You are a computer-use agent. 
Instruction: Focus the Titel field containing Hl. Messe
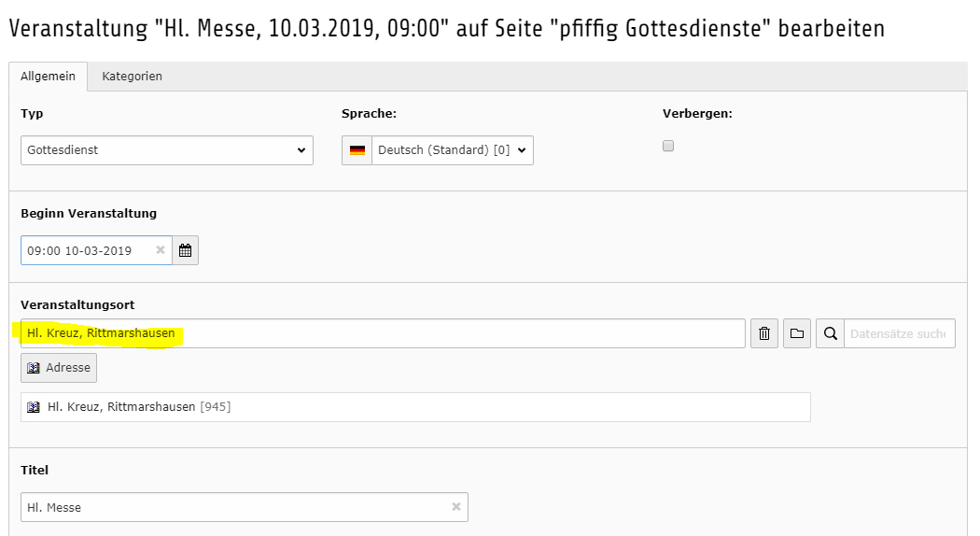[233, 507]
